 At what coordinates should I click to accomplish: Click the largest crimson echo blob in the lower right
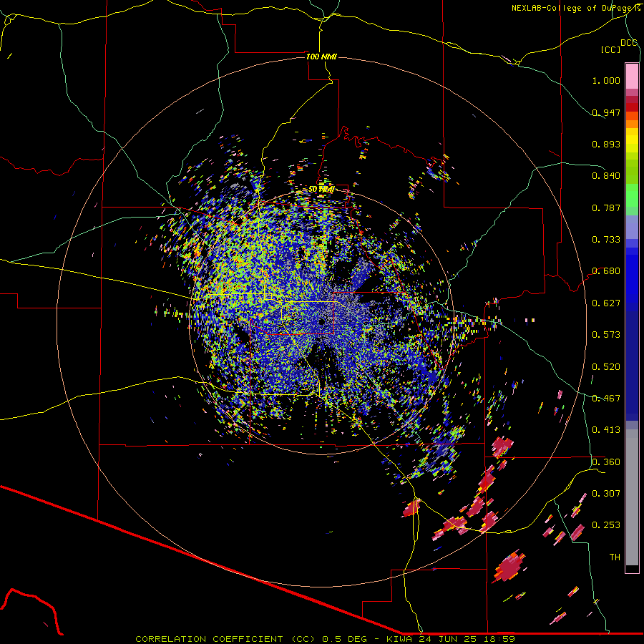(x=509, y=567)
